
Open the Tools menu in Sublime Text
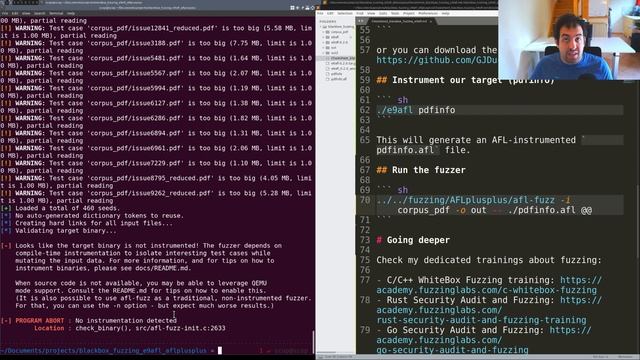[395, 13]
